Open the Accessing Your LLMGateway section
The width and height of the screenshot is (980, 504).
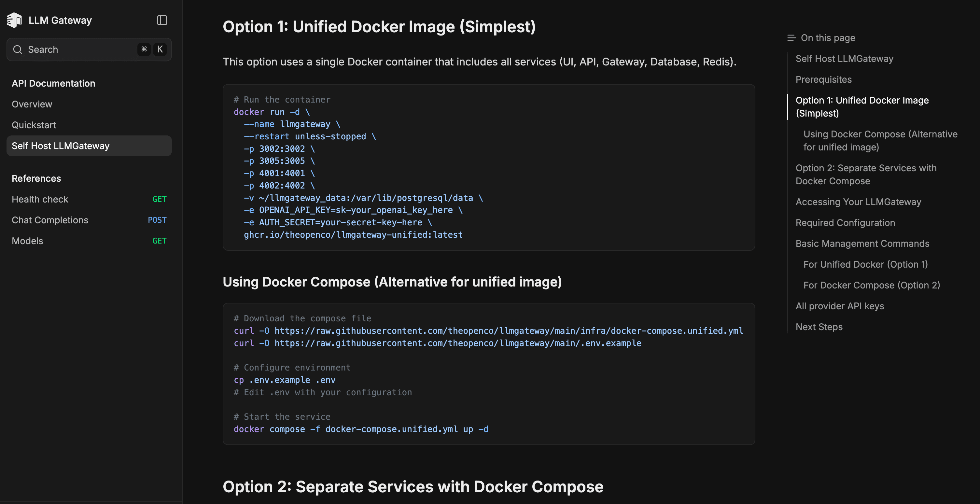click(859, 202)
